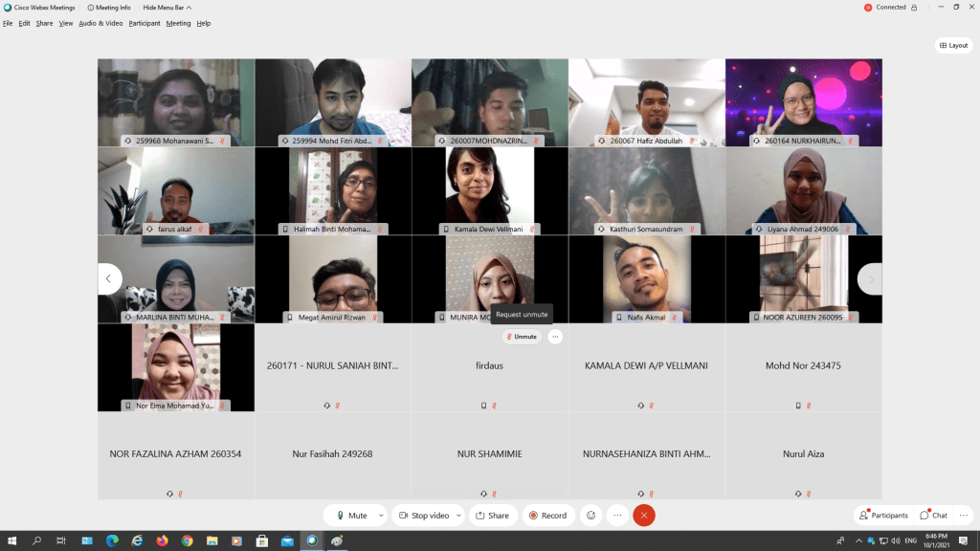
Task: Open the Audio & Video menu
Action: click(100, 23)
